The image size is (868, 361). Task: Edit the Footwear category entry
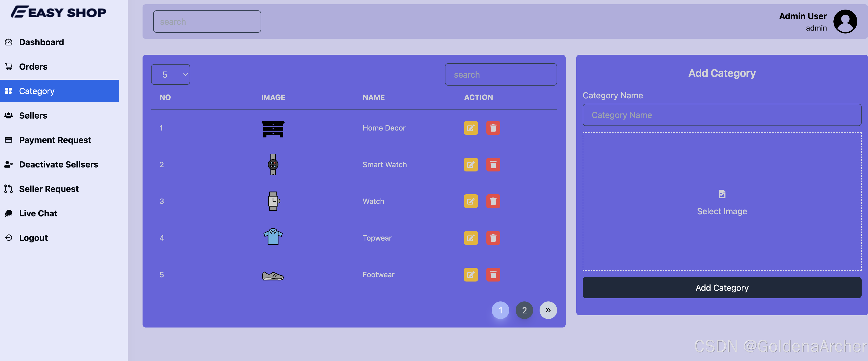470,275
